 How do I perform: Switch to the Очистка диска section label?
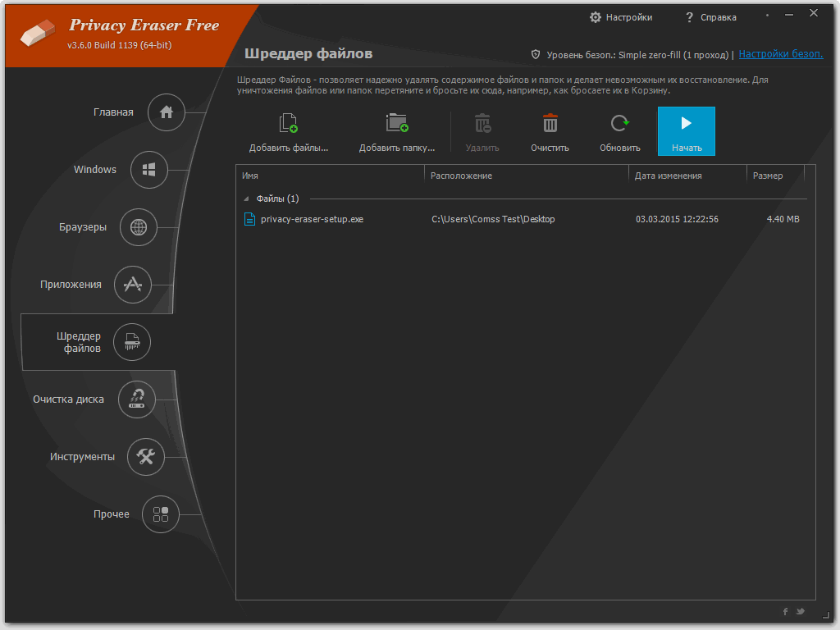point(69,399)
